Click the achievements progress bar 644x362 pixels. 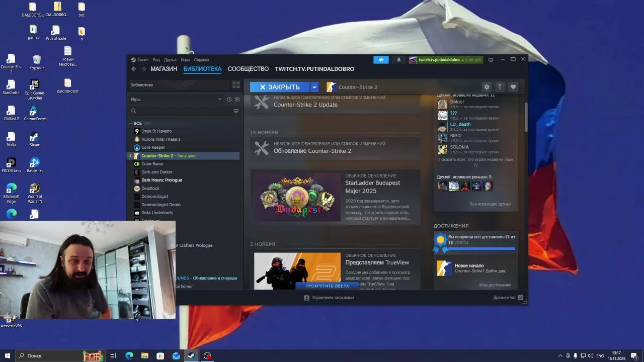click(481, 248)
